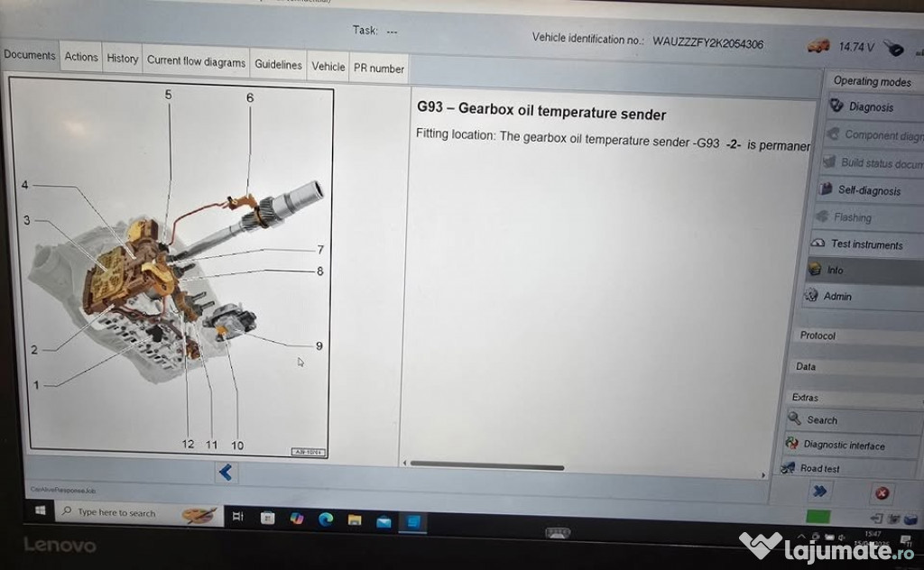Collapse the Extras section

point(805,397)
